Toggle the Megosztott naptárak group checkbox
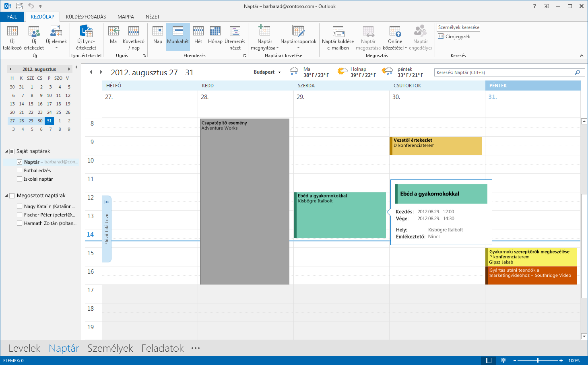588x365 pixels. (12, 196)
